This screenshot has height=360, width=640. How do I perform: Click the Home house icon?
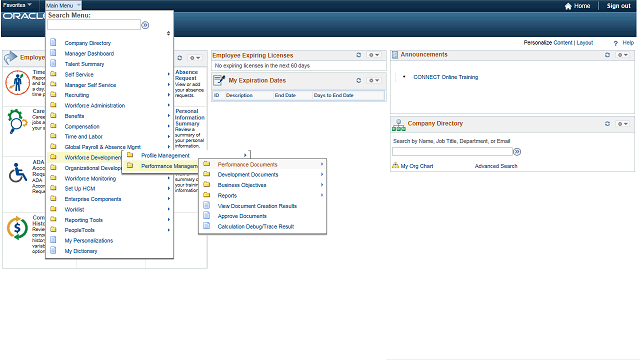tap(568, 6)
